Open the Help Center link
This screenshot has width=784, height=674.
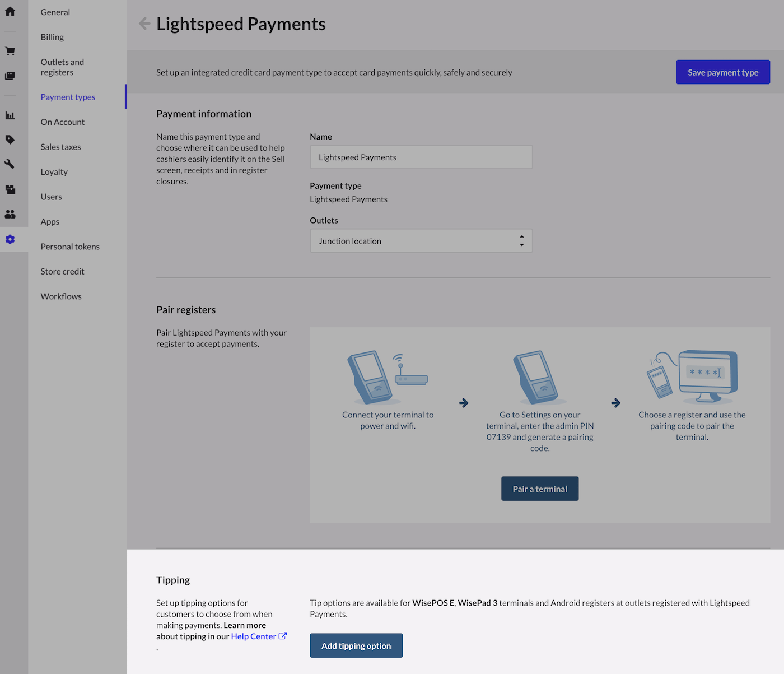pyautogui.click(x=254, y=636)
